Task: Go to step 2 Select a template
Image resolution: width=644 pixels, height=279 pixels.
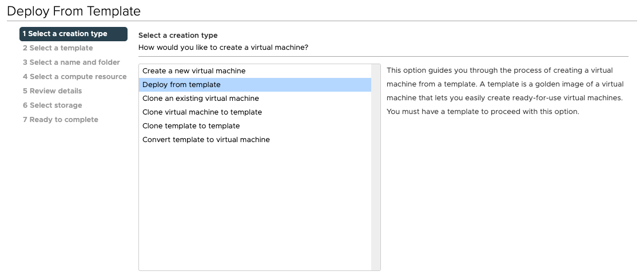Action: [x=58, y=48]
